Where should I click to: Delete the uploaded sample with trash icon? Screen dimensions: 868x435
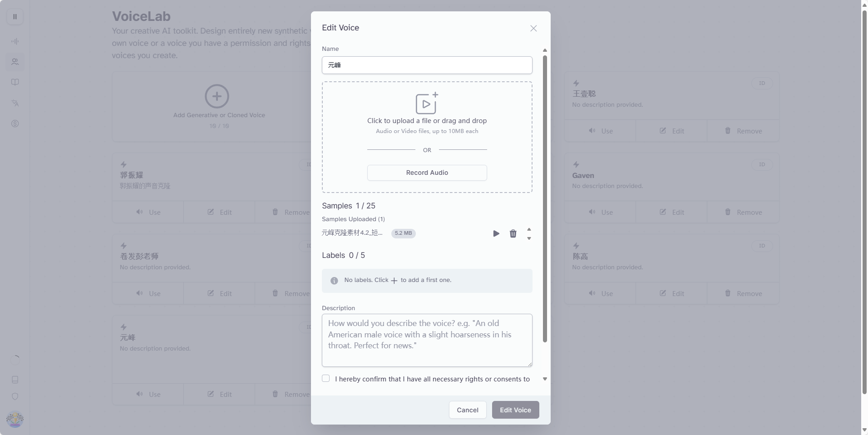(x=513, y=233)
